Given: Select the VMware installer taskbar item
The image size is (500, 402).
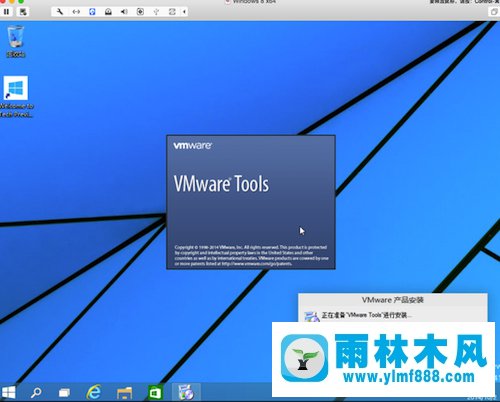Looking at the screenshot, I should (186, 392).
